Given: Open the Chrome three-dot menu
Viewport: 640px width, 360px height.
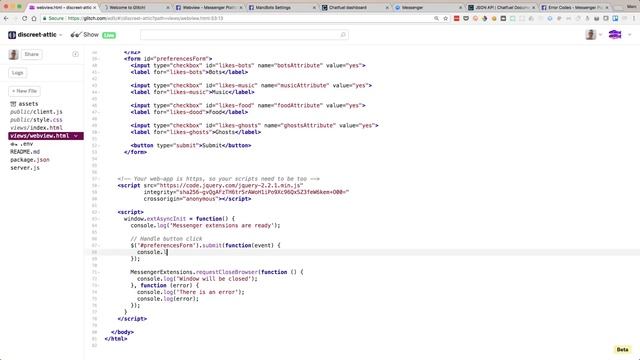Looking at the screenshot, I should [x=634, y=18].
